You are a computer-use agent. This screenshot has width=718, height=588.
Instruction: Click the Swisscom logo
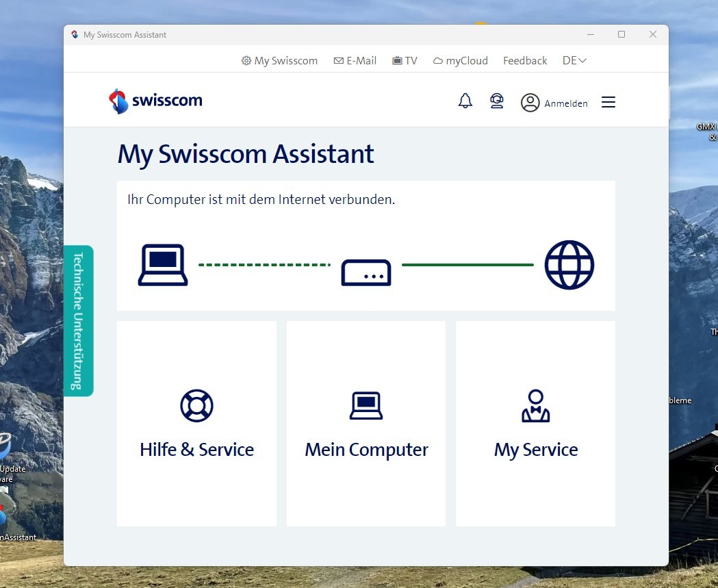pos(155,101)
